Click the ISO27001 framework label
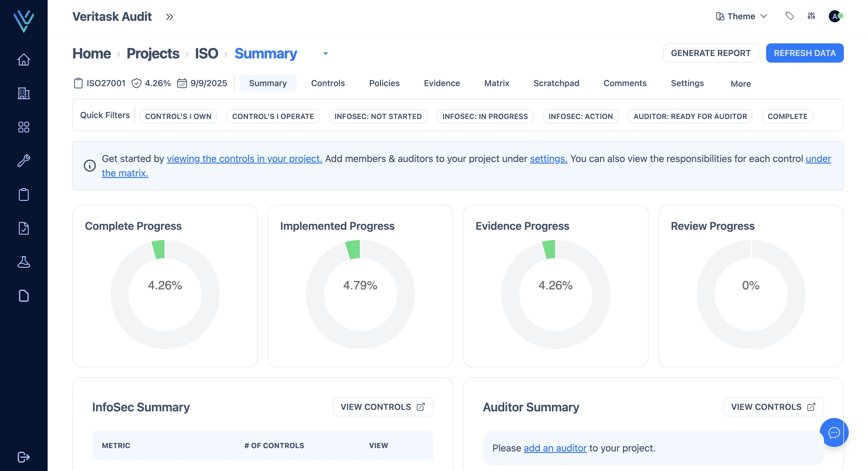The image size is (868, 471). [x=106, y=83]
